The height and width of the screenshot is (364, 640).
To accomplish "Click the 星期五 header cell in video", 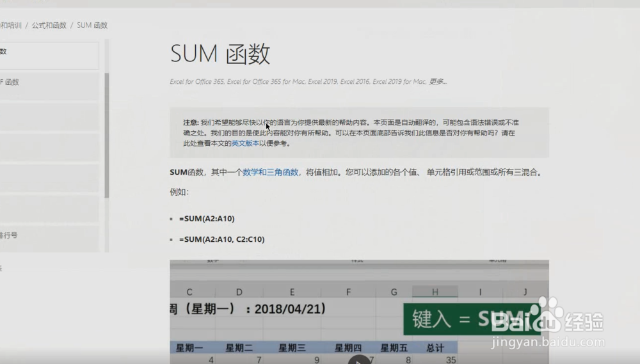I will click(394, 347).
